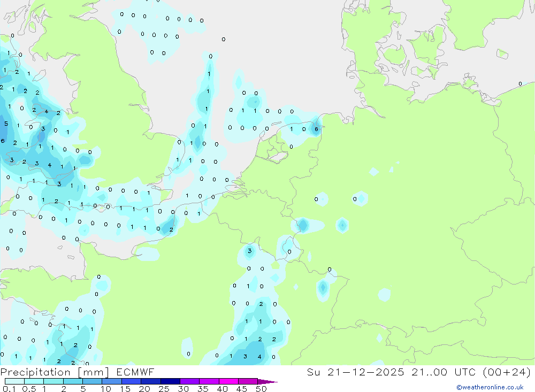This screenshot has width=535, height=392.
Task: Click the legend arrow tip above 50
Action: (268, 382)
